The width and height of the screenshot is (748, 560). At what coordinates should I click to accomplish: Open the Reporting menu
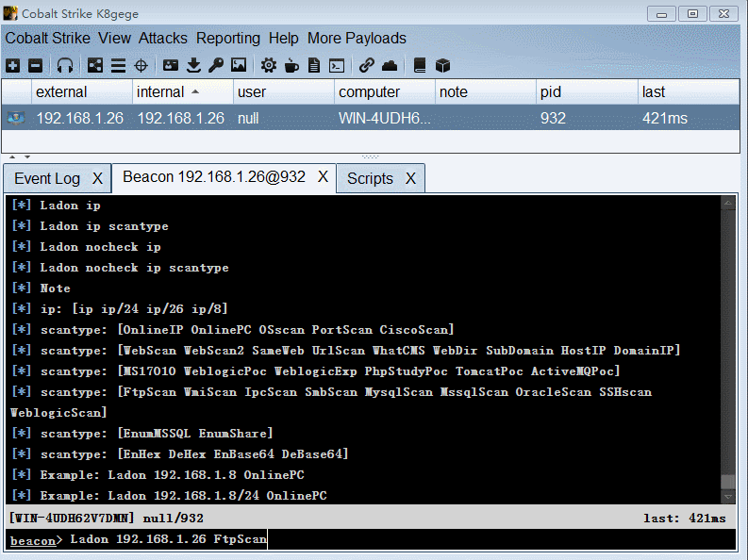pos(228,38)
